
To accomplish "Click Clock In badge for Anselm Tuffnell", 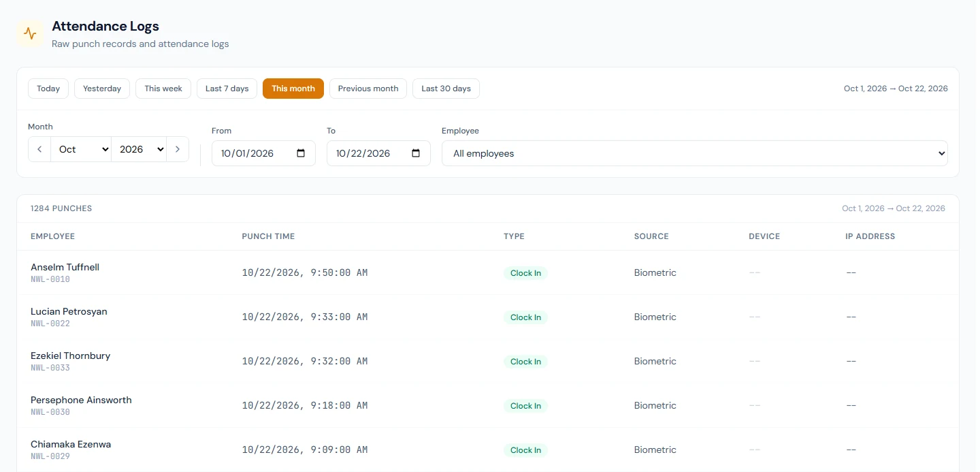I will pyautogui.click(x=525, y=273).
